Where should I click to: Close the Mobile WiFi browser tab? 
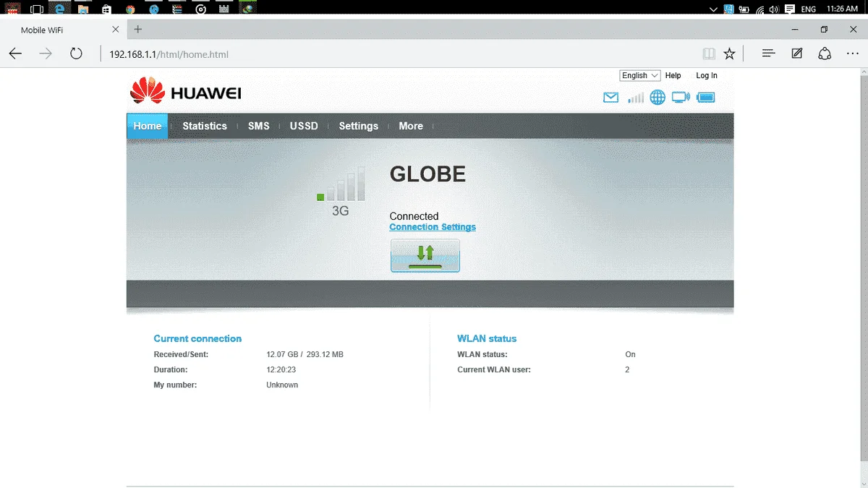(116, 30)
